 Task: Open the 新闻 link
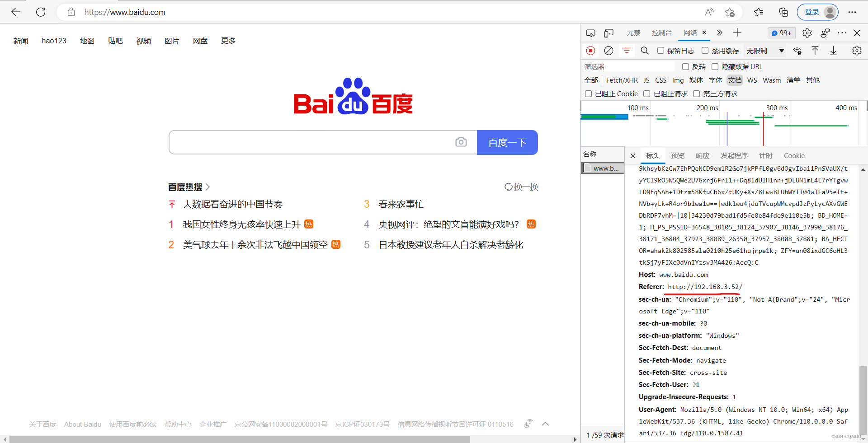click(21, 41)
